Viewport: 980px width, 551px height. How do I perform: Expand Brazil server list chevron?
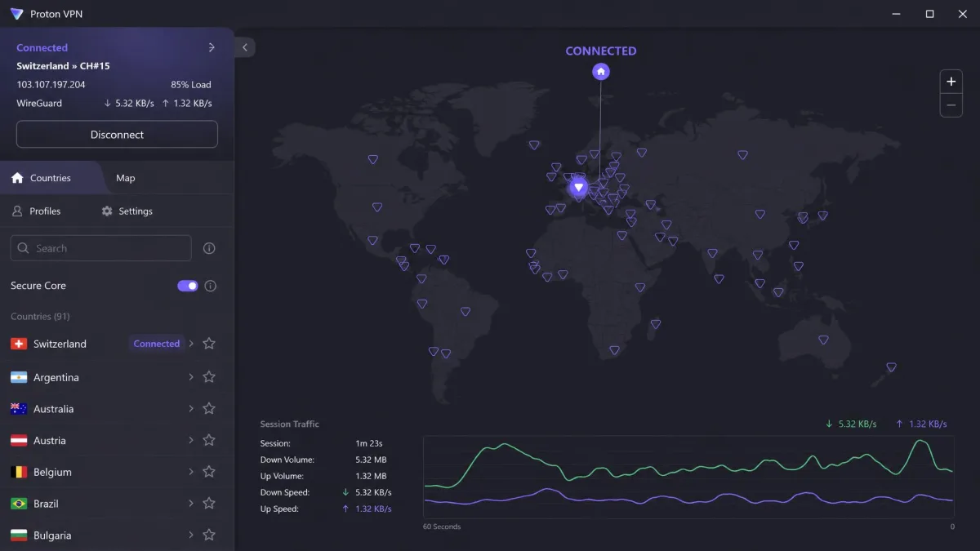(x=191, y=504)
